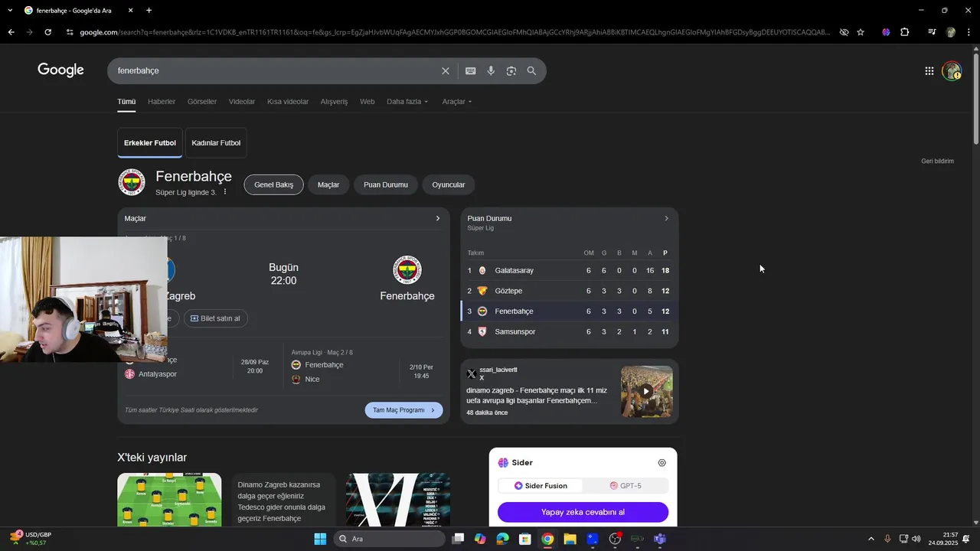Open Tam Maç Programı full schedule

click(x=403, y=410)
